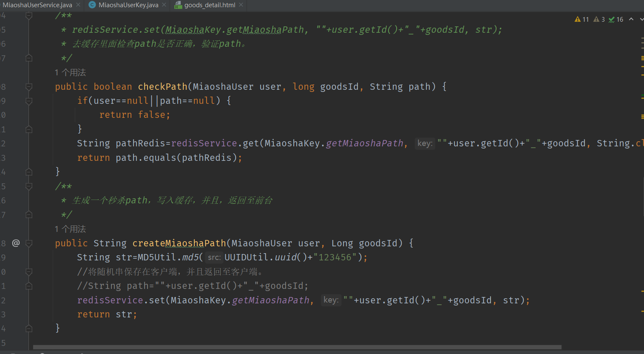This screenshot has width=644, height=354.
Task: Click 'return str;' statement
Action: click(x=107, y=314)
